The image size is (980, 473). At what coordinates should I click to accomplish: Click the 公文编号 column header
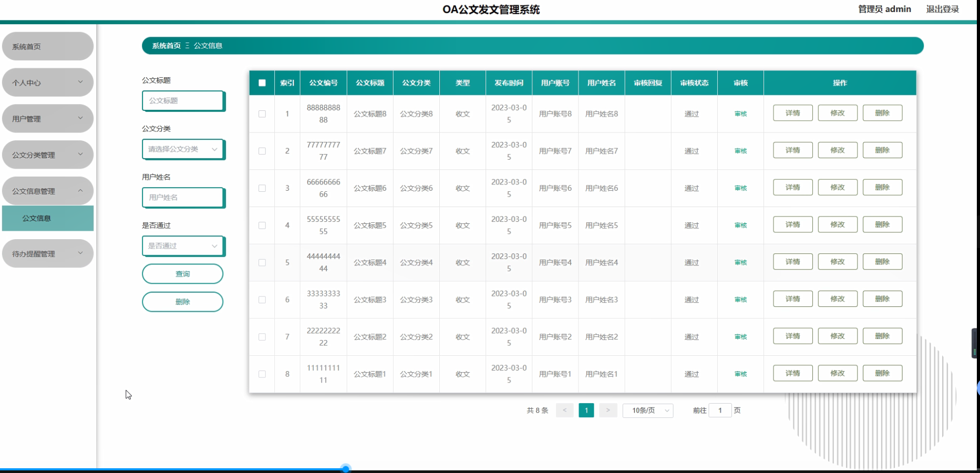323,83
